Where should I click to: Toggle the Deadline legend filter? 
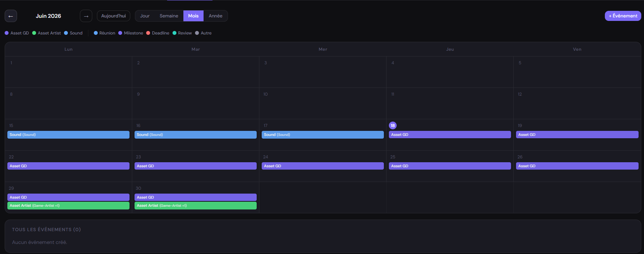click(158, 33)
